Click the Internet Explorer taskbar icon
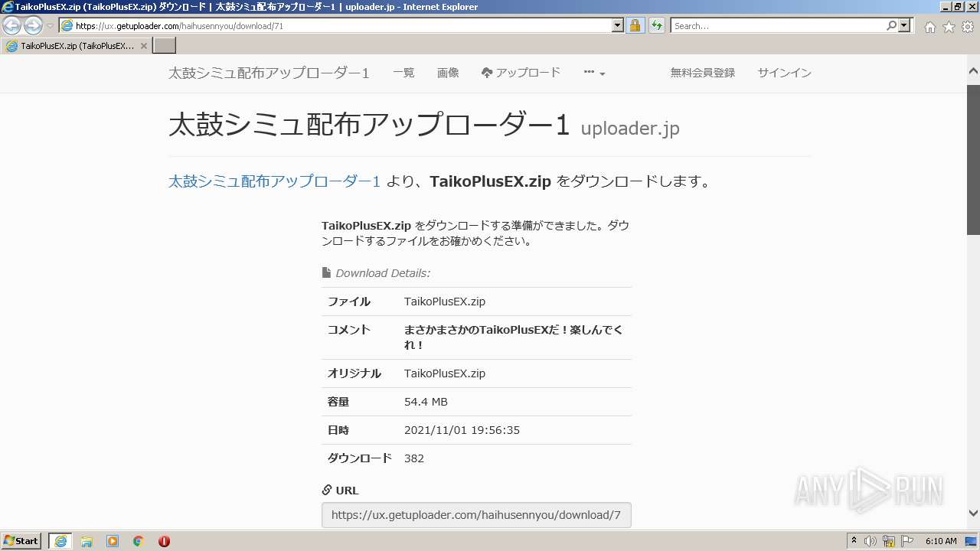Viewport: 980px width, 551px height. [x=60, y=541]
